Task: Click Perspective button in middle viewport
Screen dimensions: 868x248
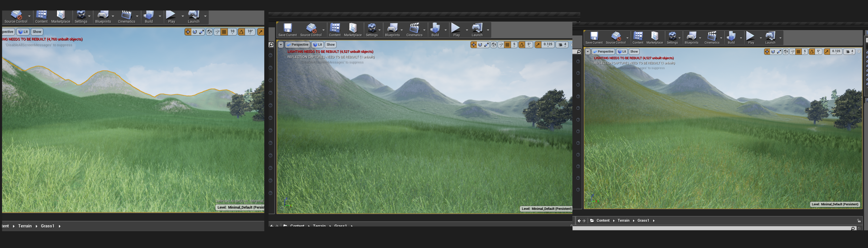Action: point(298,44)
